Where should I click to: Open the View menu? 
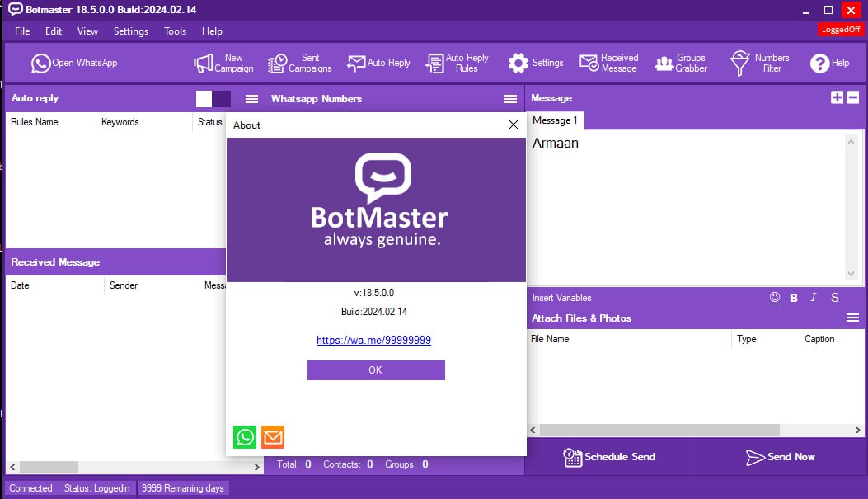[x=87, y=31]
